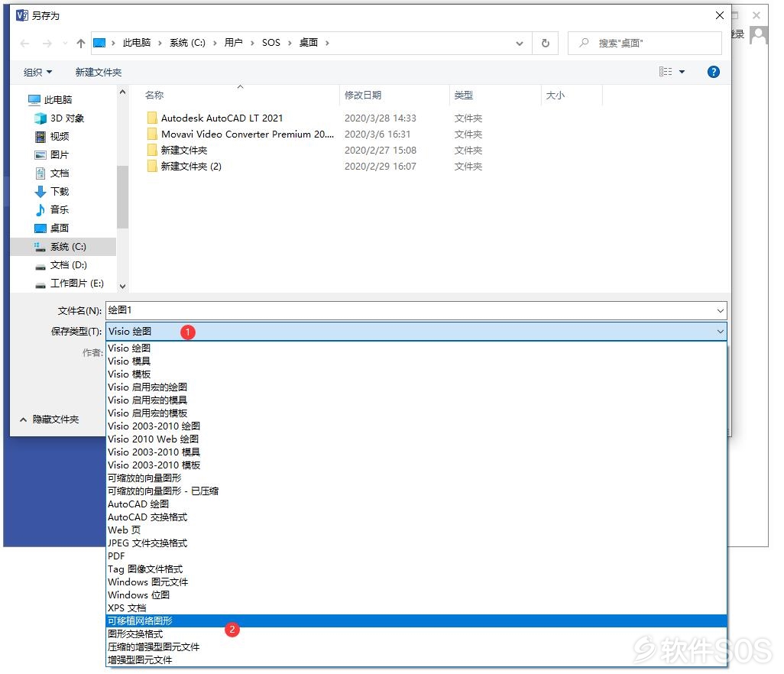
Task: Expand the 文件名 dropdown arrow
Action: (x=720, y=310)
